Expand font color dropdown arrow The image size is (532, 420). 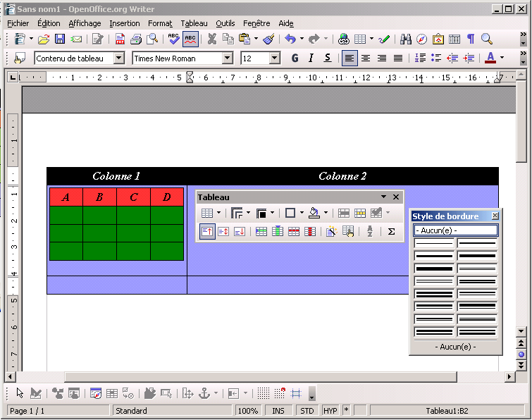502,58
